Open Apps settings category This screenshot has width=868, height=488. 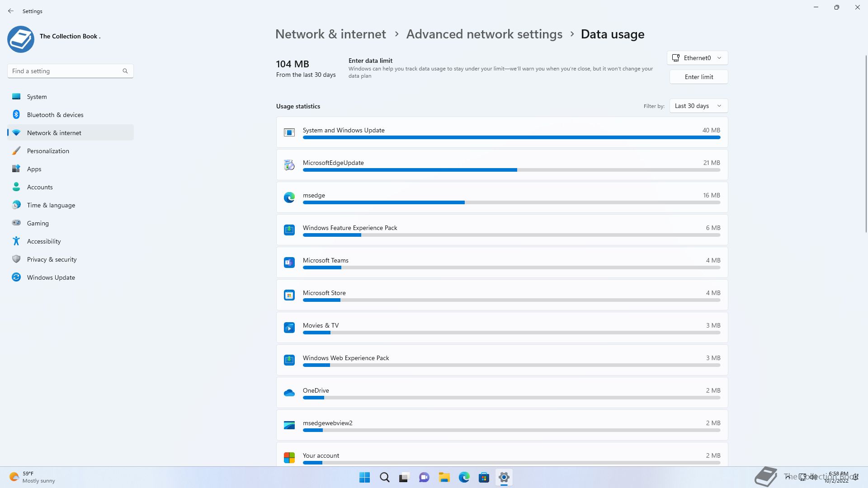[x=71, y=169]
